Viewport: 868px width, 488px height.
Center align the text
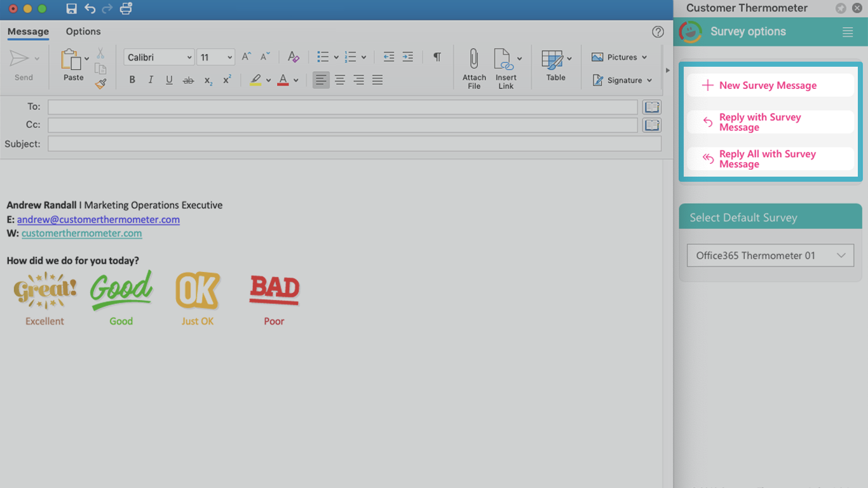pos(340,80)
